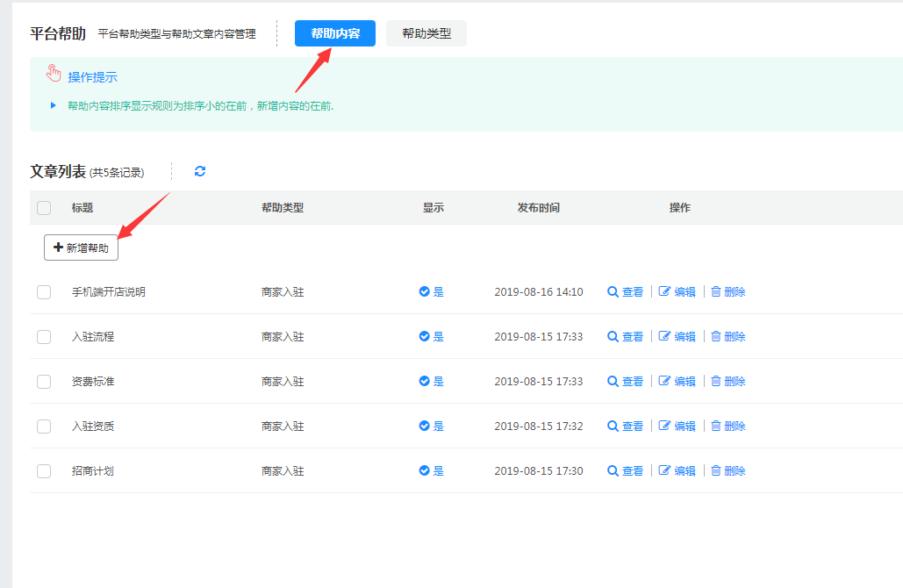Tick the checkbox next to 招商计划
Screen dimensions: 903x588
(x=44, y=471)
